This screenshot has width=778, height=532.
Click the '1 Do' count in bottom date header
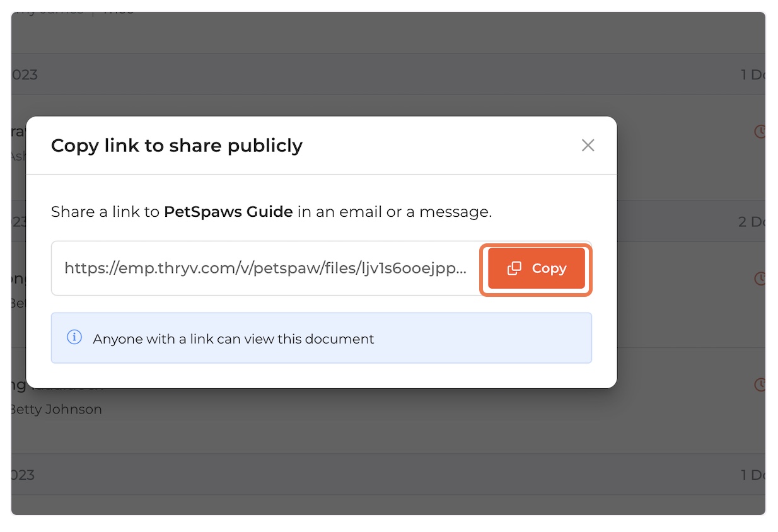point(753,475)
